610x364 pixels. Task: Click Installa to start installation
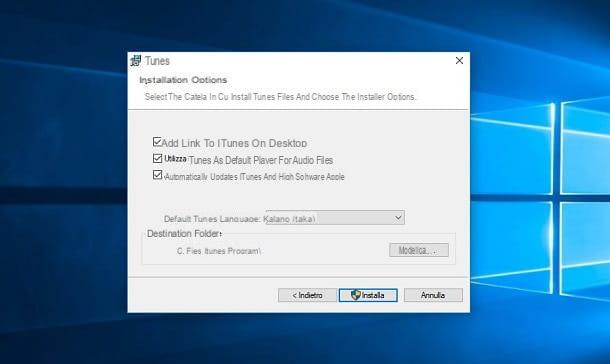click(368, 295)
